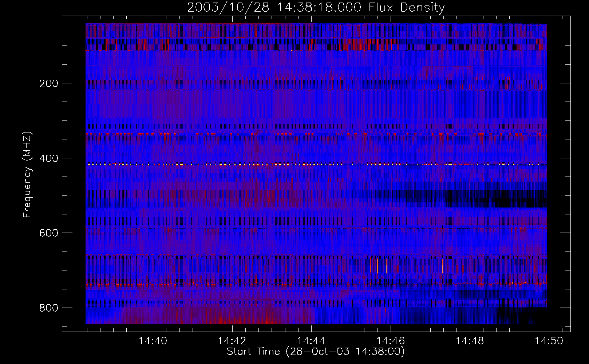Click the 14:40 time tick label
The width and height of the screenshot is (589, 364).
coord(153,341)
